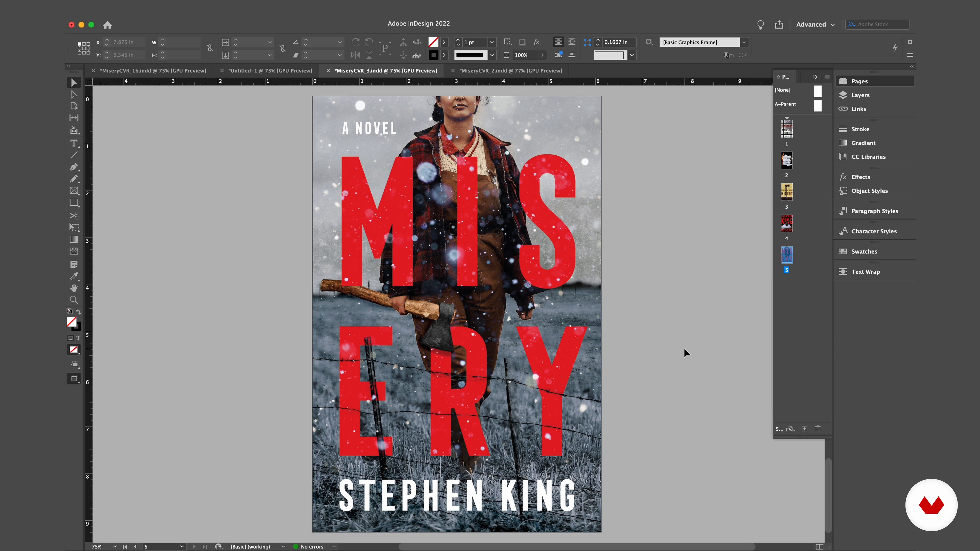Screen dimensions: 980x551
Task: Toggle formatting affects container
Action: pyautogui.click(x=70, y=338)
